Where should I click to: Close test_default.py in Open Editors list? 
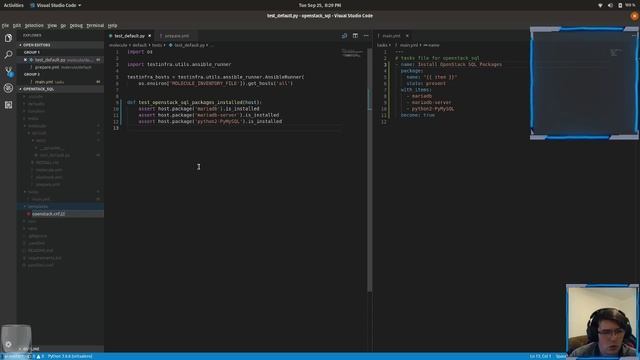(x=25, y=60)
